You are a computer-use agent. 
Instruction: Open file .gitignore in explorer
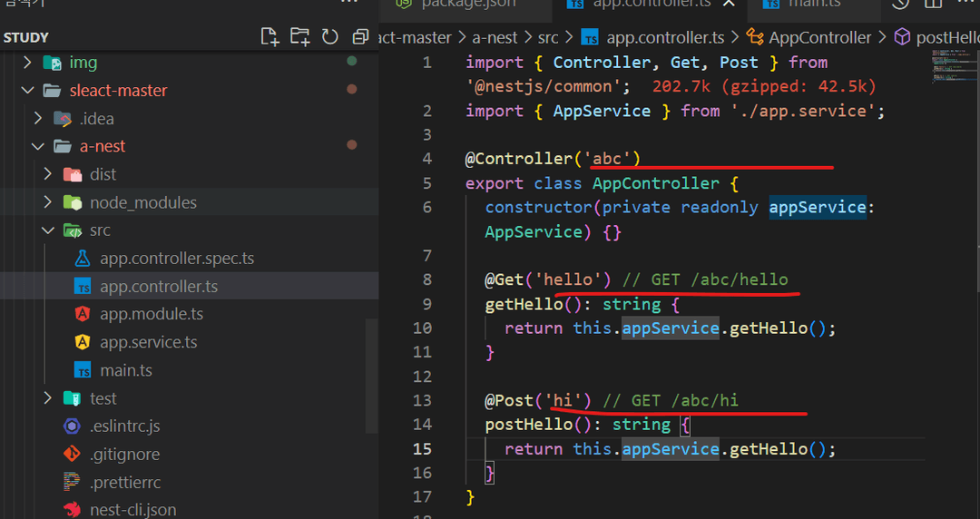point(125,454)
